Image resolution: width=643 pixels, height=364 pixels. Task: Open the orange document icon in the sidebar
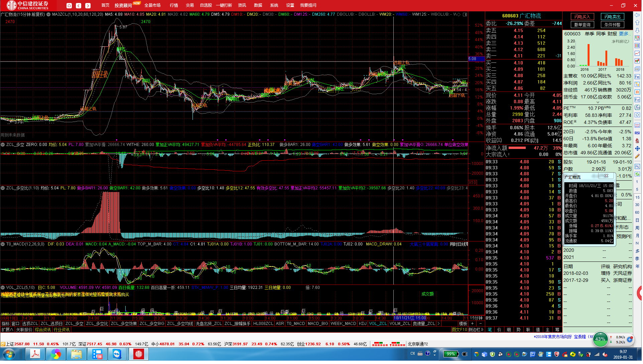click(x=637, y=92)
